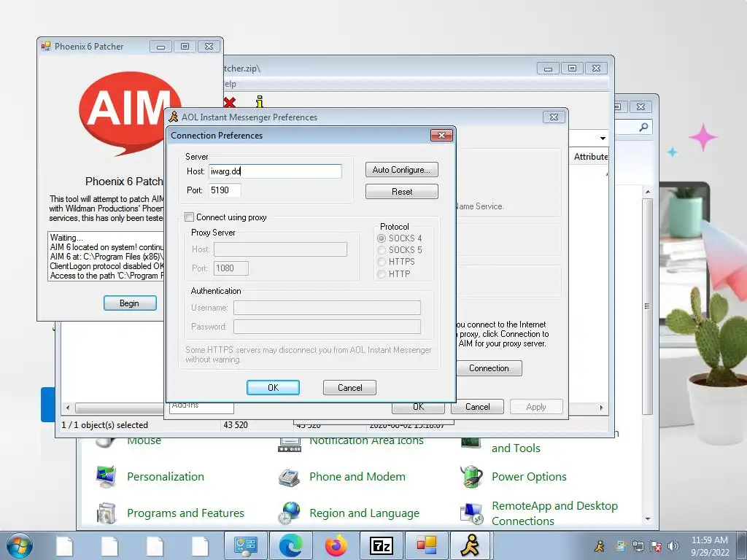
Task: Click the Connection button in AIM Preferences
Action: click(489, 368)
